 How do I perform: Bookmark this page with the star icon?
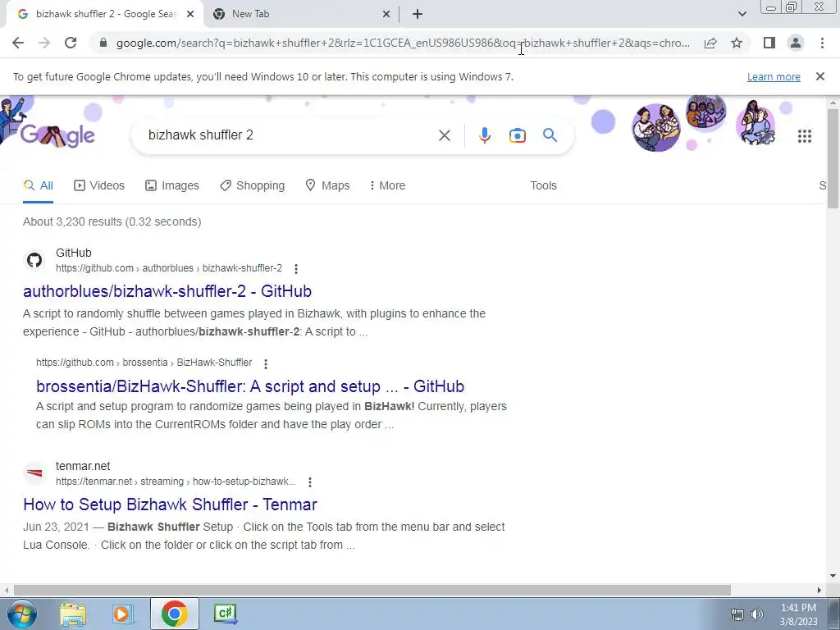click(x=737, y=43)
